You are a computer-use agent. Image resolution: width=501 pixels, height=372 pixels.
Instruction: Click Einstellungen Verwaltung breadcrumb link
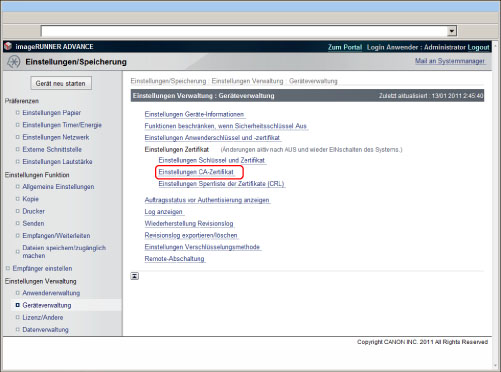click(247, 81)
